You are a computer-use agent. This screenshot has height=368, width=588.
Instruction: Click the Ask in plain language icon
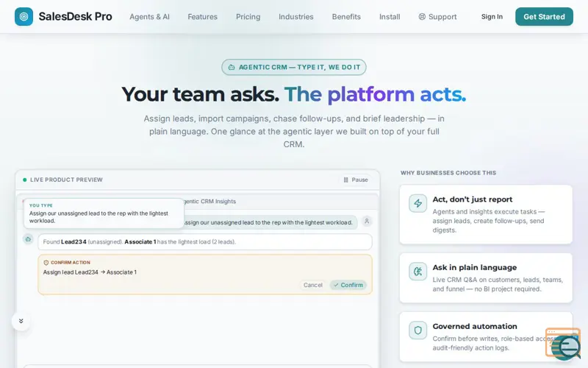(x=417, y=272)
